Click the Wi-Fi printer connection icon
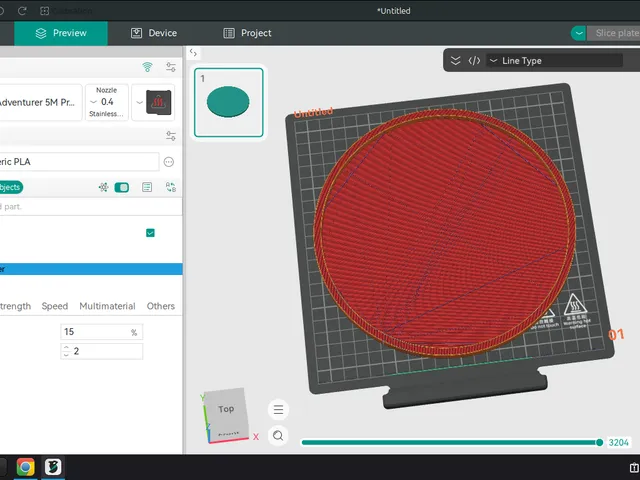This screenshot has height=480, width=640. coord(147,67)
